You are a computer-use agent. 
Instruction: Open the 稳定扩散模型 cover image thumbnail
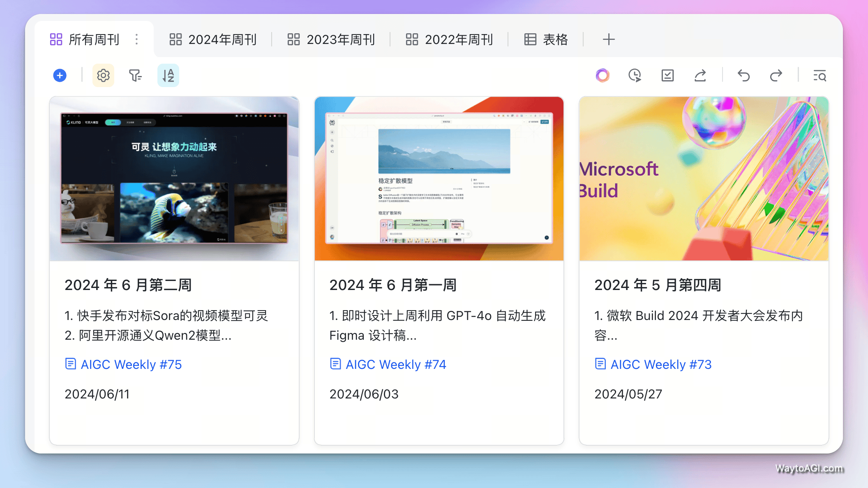439,179
